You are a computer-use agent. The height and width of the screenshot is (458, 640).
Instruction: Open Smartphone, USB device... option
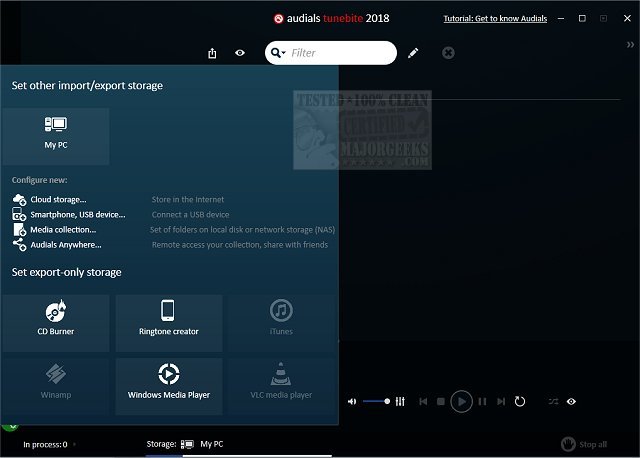(x=78, y=215)
